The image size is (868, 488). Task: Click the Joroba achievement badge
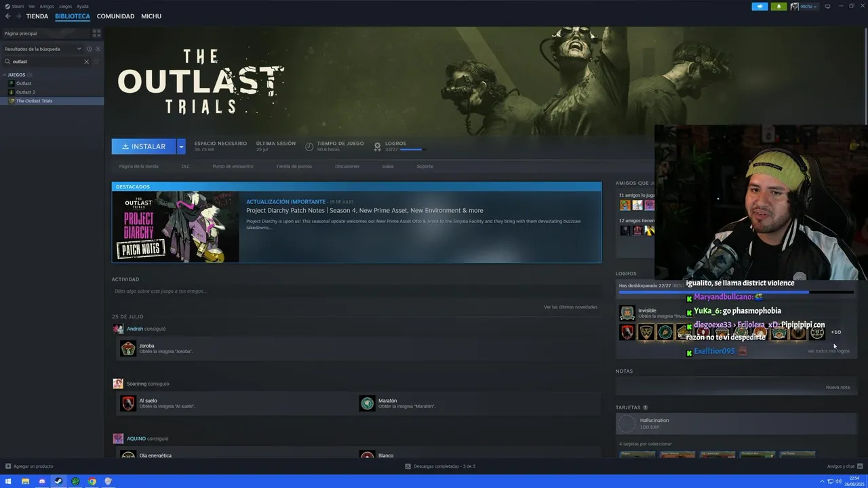pos(128,348)
